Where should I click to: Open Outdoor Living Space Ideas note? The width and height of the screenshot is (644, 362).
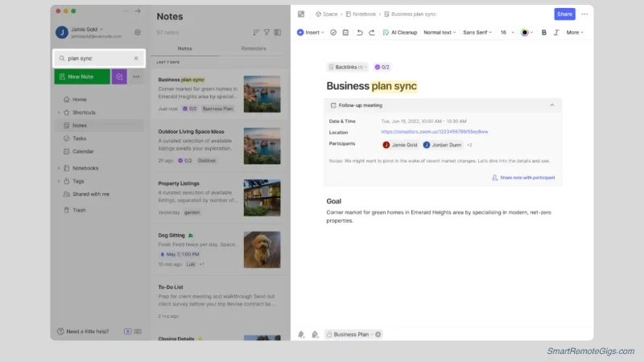coord(219,146)
